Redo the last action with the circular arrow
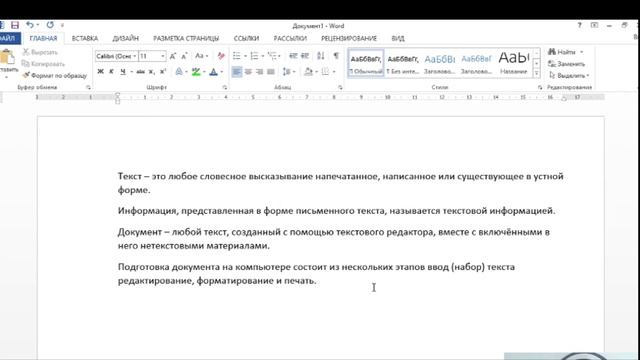 coord(50,25)
